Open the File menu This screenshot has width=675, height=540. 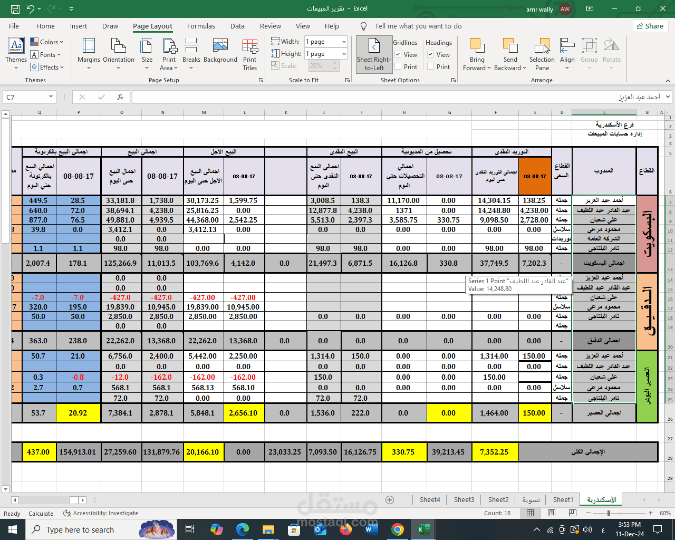[14, 26]
